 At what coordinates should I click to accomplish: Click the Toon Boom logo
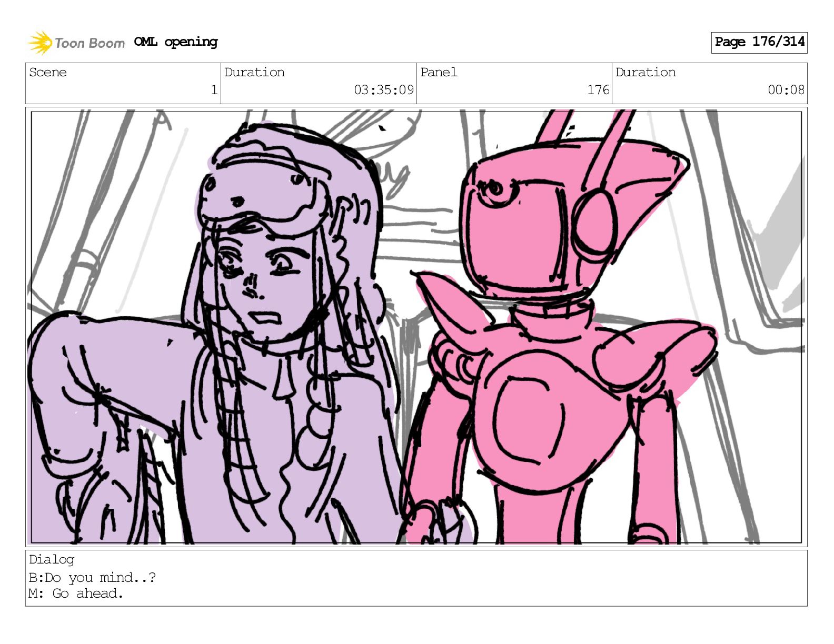pos(76,43)
